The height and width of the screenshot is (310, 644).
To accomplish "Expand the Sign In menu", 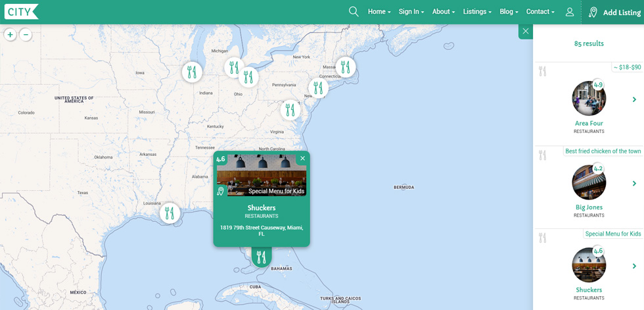I will 411,11.
